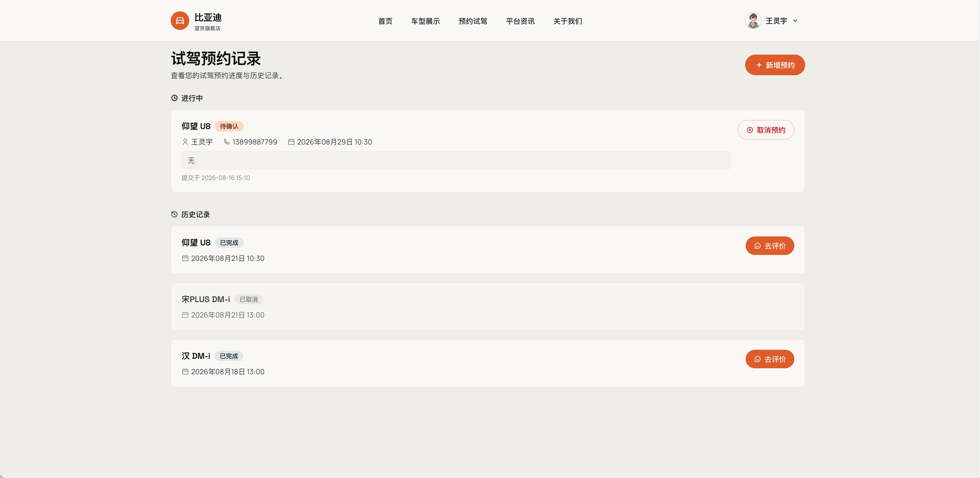The width and height of the screenshot is (980, 478).
Task: Click the history icon beside 历史记录
Action: click(174, 215)
